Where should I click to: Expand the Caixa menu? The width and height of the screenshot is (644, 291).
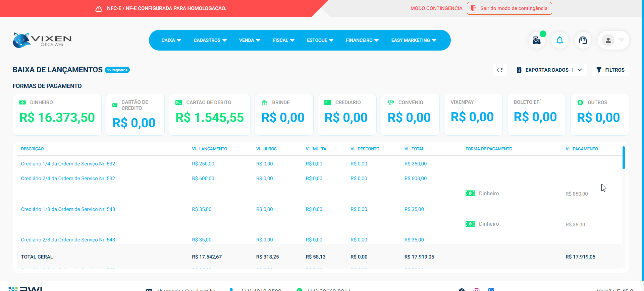171,40
